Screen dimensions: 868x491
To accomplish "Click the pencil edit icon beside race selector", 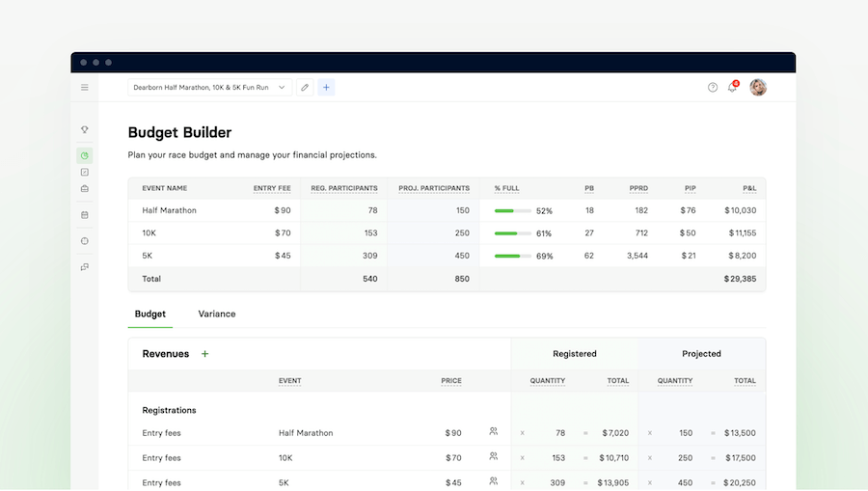I will [305, 88].
